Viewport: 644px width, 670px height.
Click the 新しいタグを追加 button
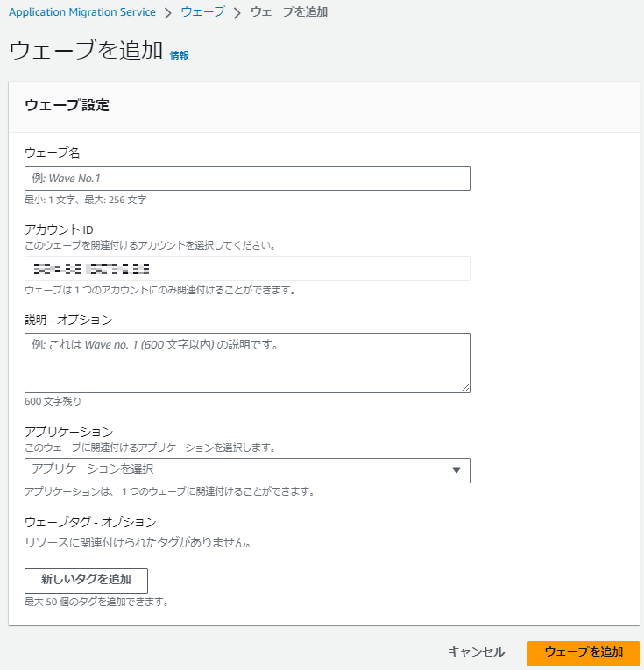pyautogui.click(x=87, y=581)
